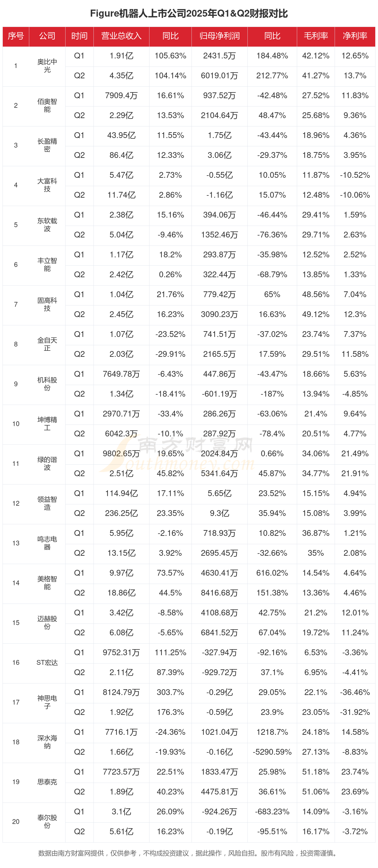Click the 归母净利润 column header
378x868 pixels.
(x=219, y=36)
